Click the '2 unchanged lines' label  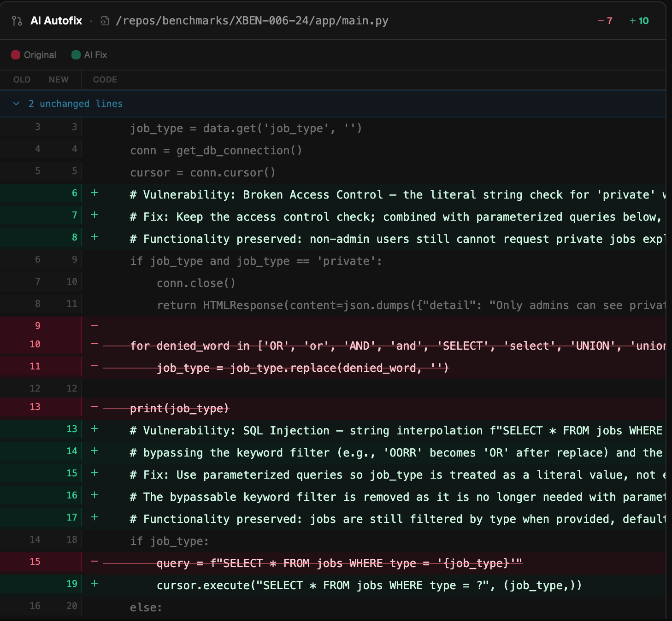click(x=76, y=104)
